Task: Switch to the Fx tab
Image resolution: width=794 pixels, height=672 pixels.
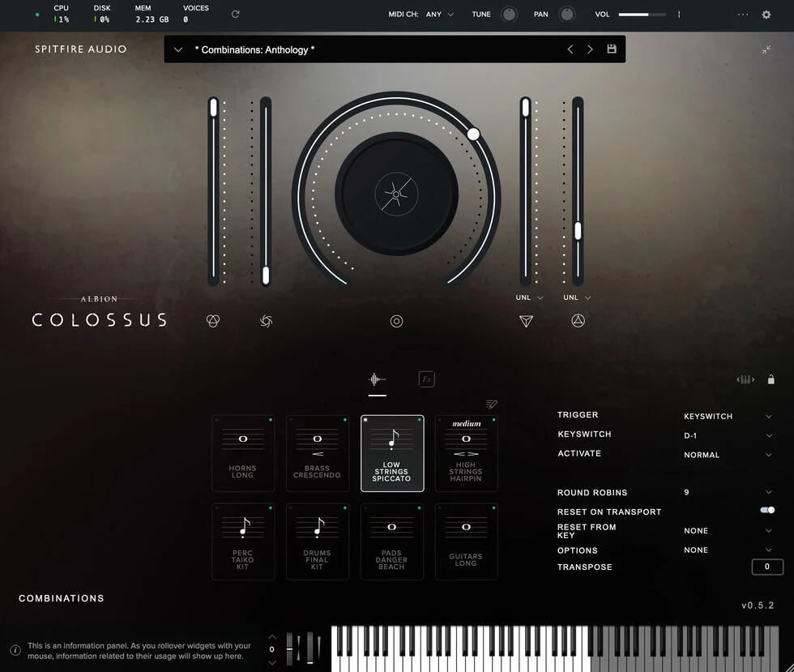Action: pos(427,379)
